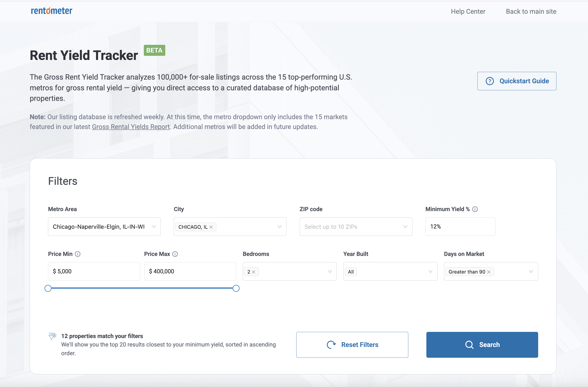Open the Help Center
The height and width of the screenshot is (387, 588).
click(468, 11)
